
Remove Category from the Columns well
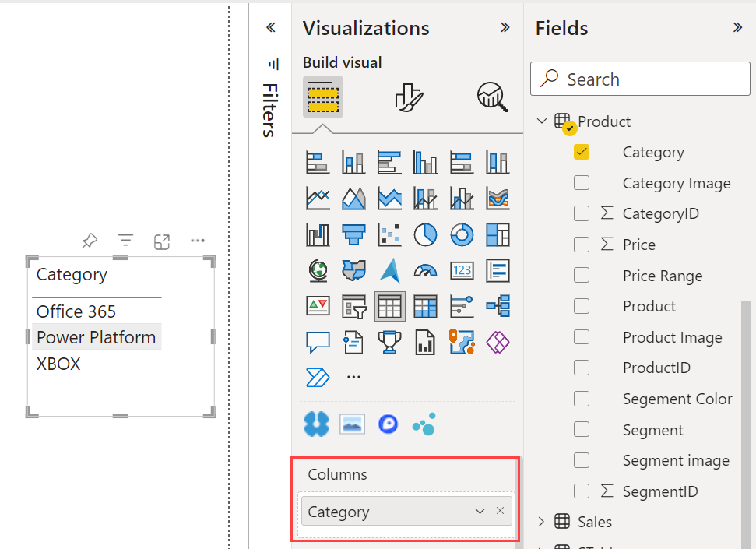500,510
